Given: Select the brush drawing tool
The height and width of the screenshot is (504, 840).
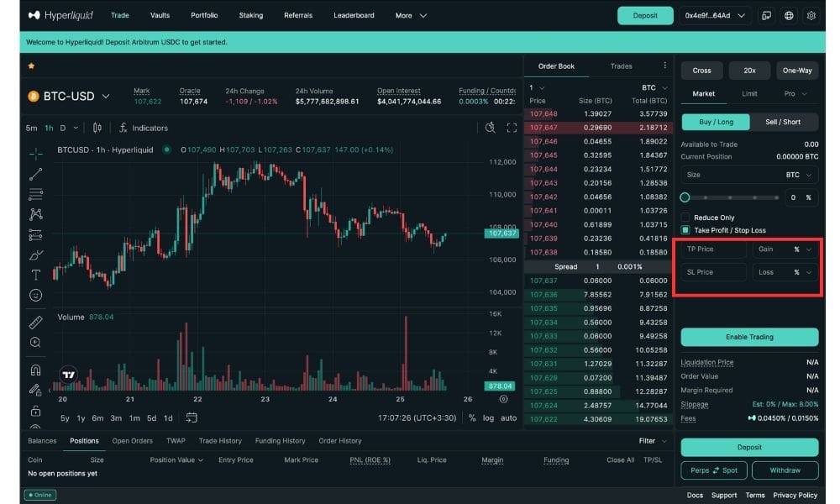Looking at the screenshot, I should pyautogui.click(x=36, y=255).
